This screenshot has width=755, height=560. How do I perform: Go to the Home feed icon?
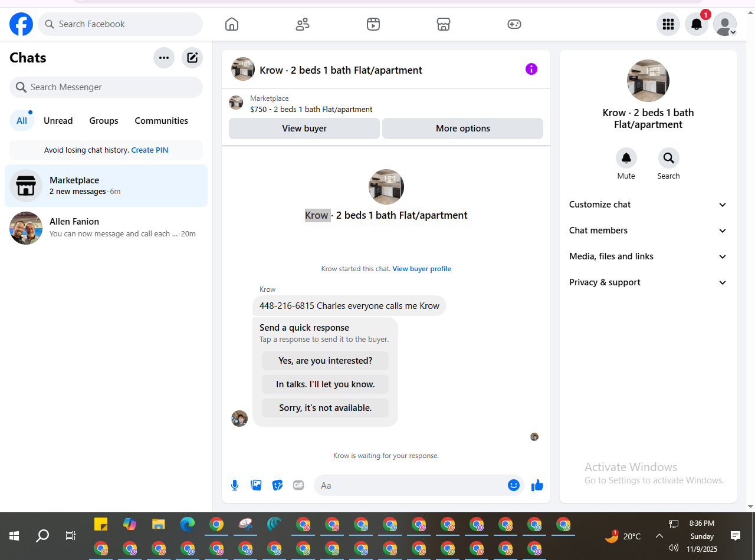pyautogui.click(x=232, y=24)
